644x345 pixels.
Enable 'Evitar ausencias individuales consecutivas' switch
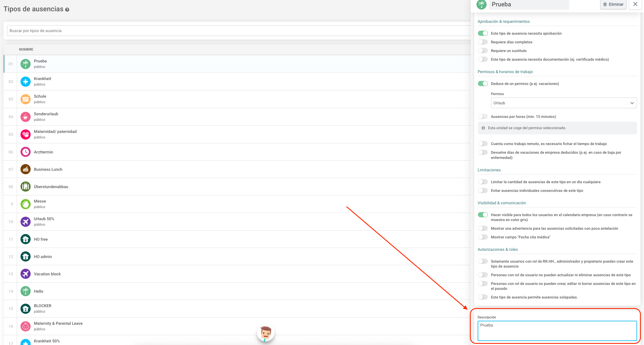pos(483,191)
